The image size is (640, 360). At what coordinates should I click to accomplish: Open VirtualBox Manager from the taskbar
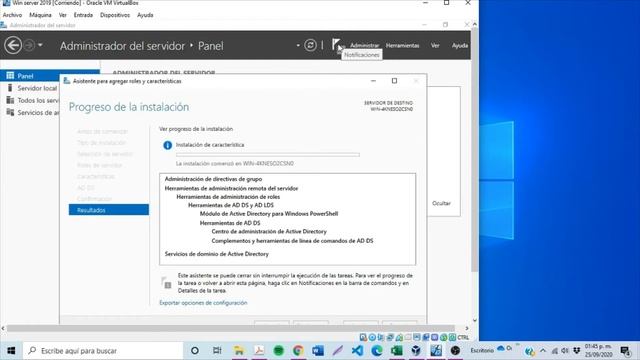(416, 351)
